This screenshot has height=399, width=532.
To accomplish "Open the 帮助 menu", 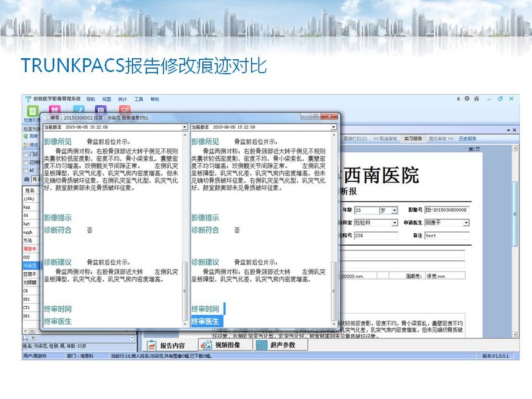I will (155, 99).
